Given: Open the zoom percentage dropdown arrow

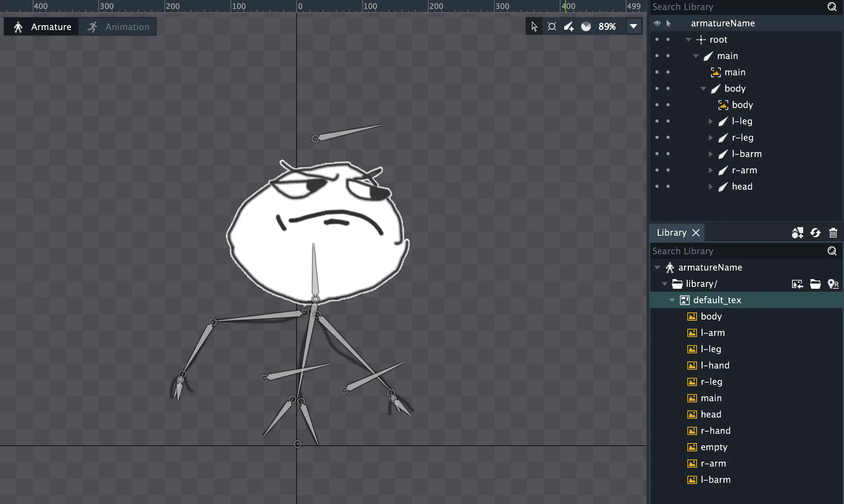Looking at the screenshot, I should (x=634, y=27).
